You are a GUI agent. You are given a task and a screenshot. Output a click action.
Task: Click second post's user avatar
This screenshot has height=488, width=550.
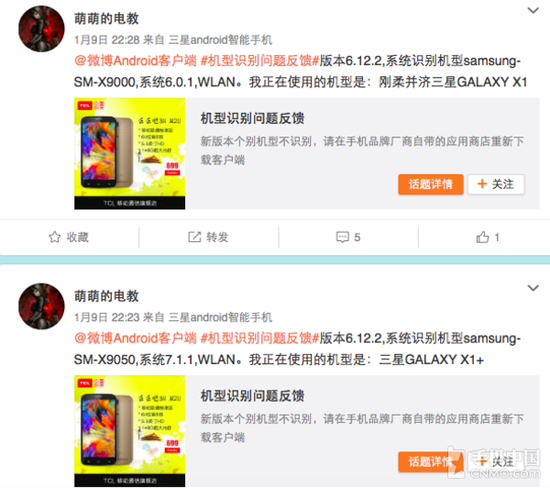click(x=41, y=306)
